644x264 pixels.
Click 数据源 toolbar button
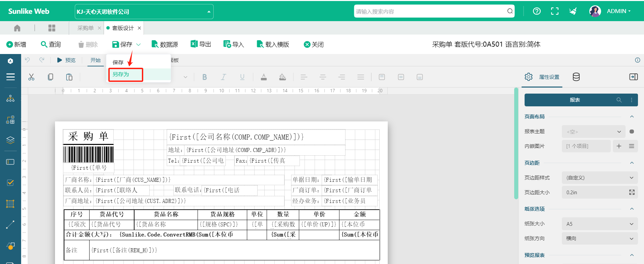point(165,44)
